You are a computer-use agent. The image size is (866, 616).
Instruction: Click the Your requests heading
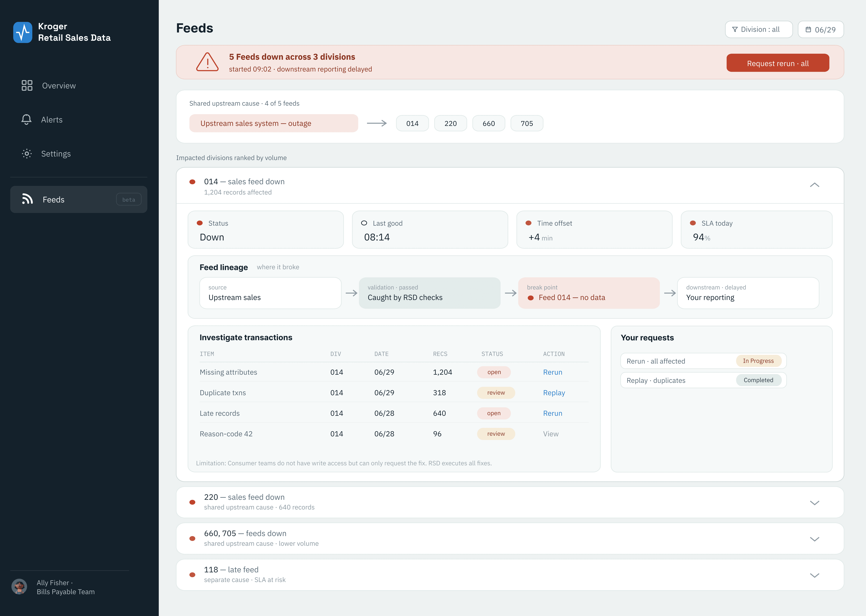coord(647,338)
